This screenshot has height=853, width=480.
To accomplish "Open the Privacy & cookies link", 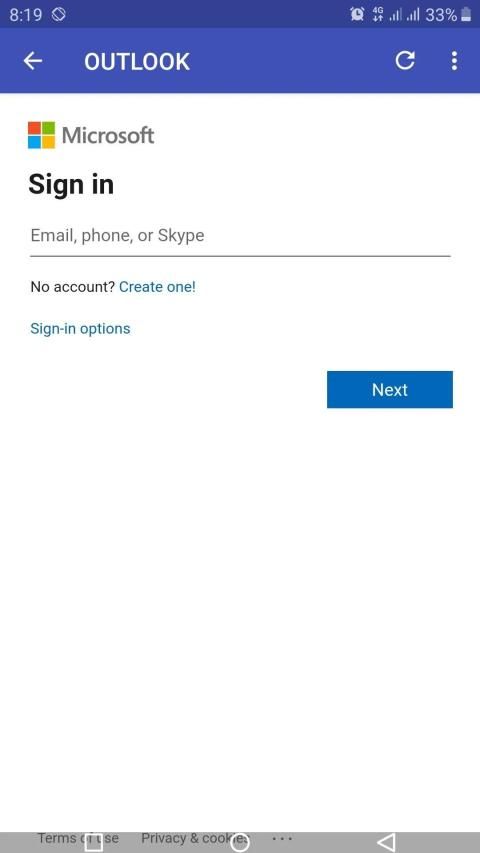I will click(195, 838).
